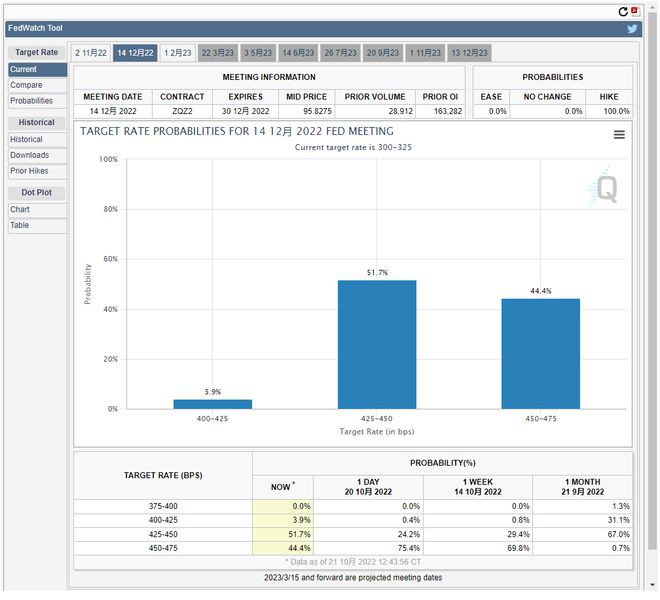Click the 425-450 probability bar
The width and height of the screenshot is (660, 600).
pos(377,344)
